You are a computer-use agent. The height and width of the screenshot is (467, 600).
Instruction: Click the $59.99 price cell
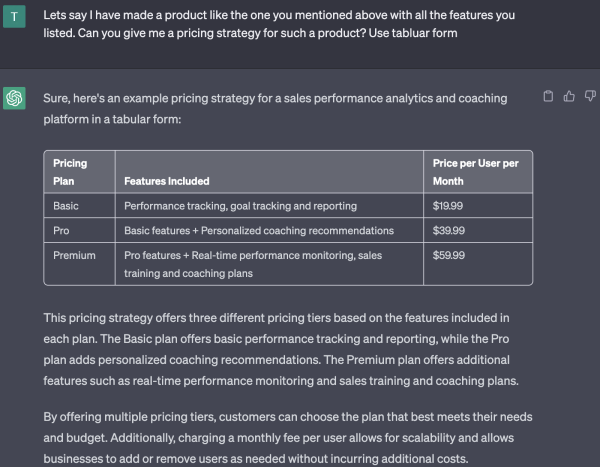click(x=449, y=255)
